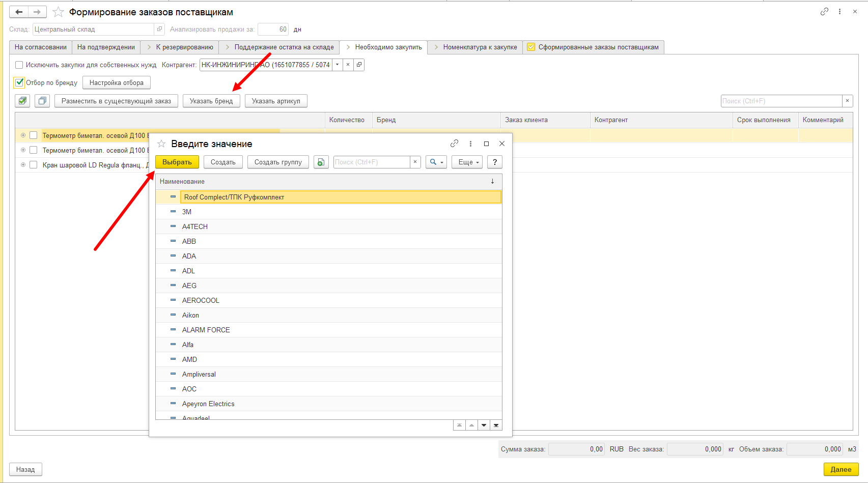This screenshot has height=483, width=868.
Task: Open dialog vertical dots menu
Action: pyautogui.click(x=470, y=144)
